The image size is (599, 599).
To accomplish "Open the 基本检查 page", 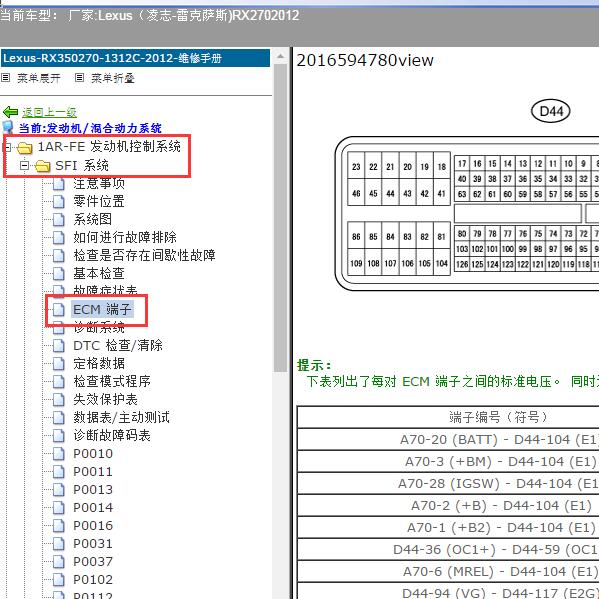I will point(99,273).
